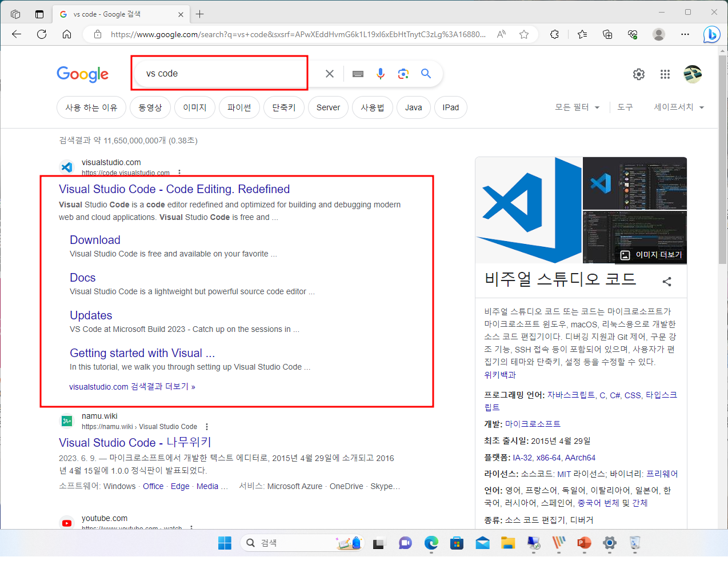Go to browser home page icon
The image size is (728, 581).
click(x=67, y=34)
